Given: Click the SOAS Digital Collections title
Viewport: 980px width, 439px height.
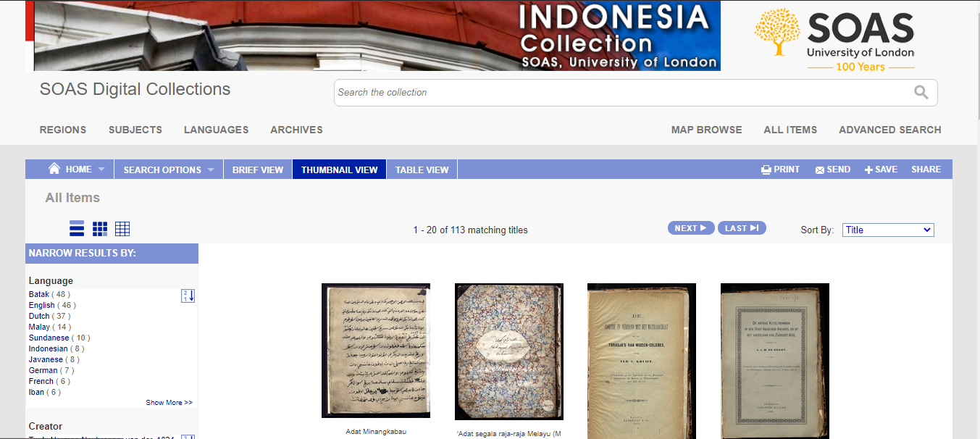Looking at the screenshot, I should pyautogui.click(x=135, y=89).
